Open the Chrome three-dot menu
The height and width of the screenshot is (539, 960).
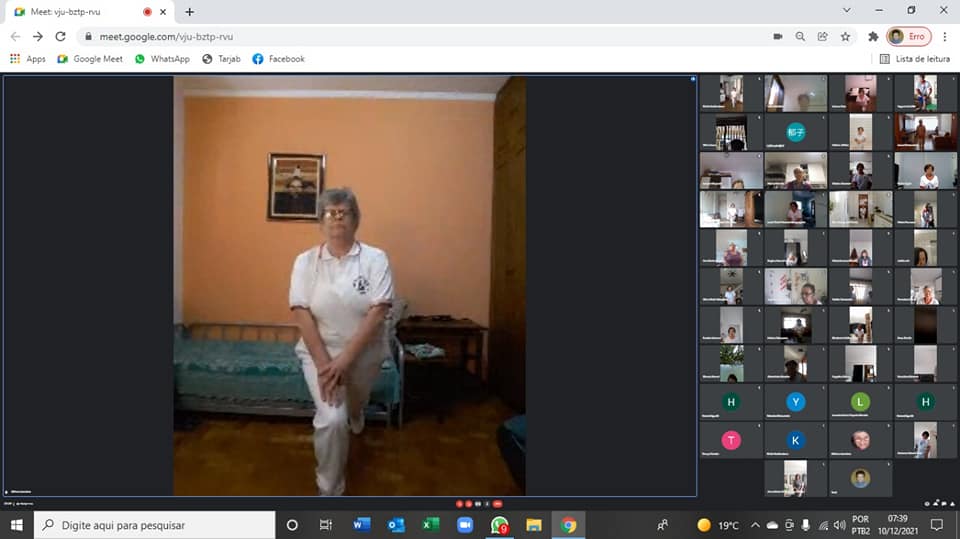(945, 36)
